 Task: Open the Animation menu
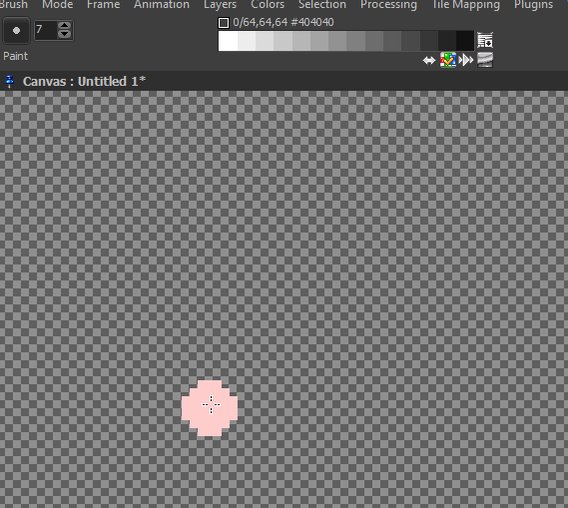(x=162, y=4)
